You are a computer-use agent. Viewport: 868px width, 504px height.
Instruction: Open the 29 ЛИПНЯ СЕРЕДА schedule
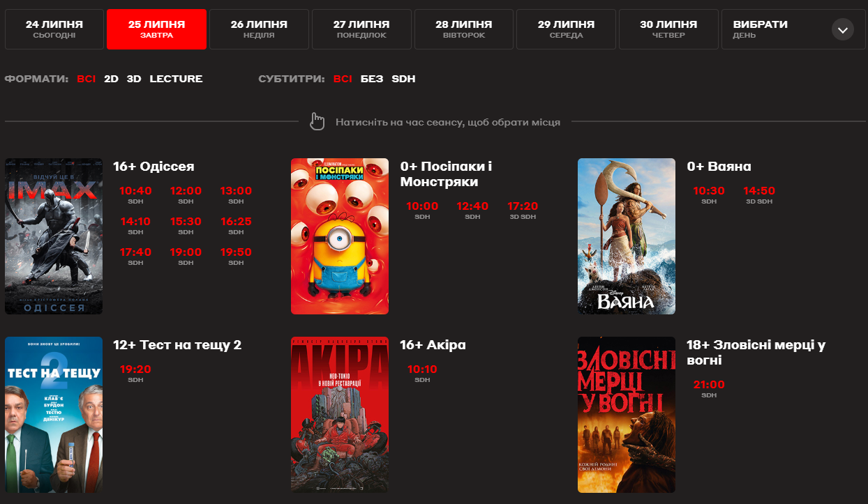tap(567, 29)
